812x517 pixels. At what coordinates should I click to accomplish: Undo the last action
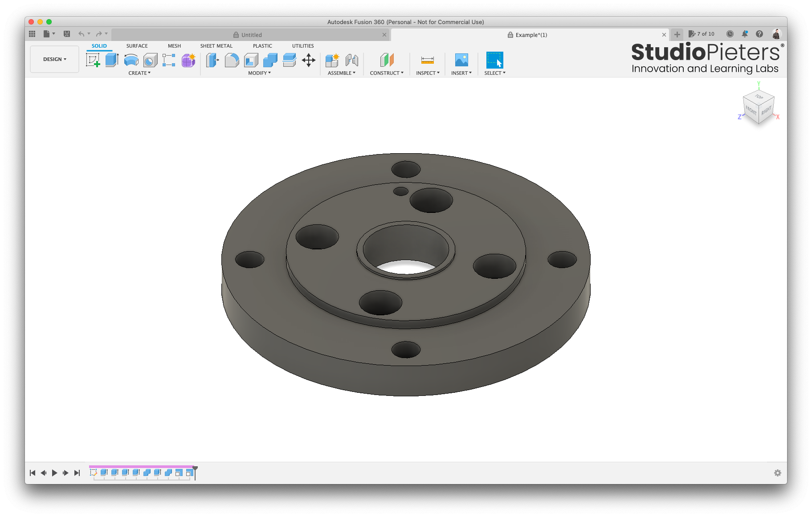click(81, 34)
